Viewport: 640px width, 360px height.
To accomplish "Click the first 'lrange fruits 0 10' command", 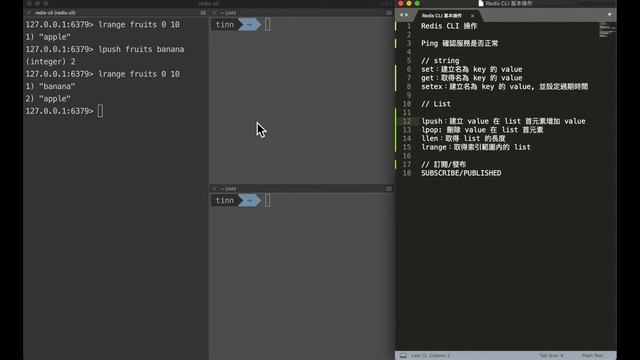I will pyautogui.click(x=139, y=24).
